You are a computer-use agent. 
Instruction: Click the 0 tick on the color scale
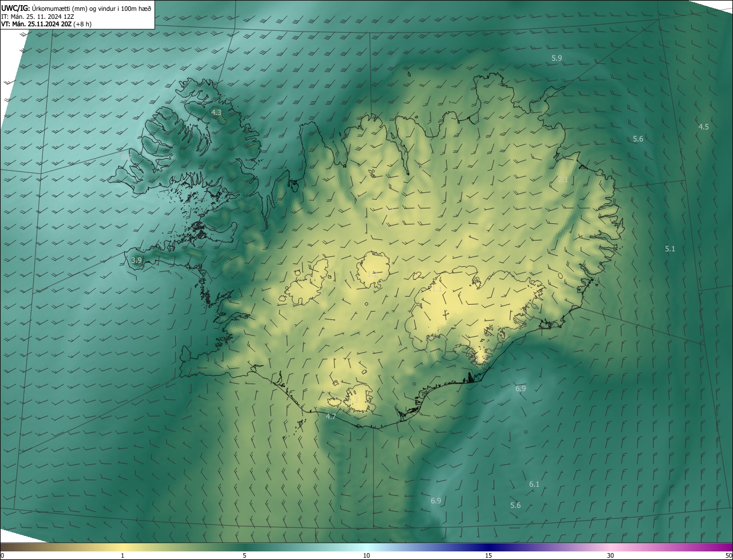(2, 555)
